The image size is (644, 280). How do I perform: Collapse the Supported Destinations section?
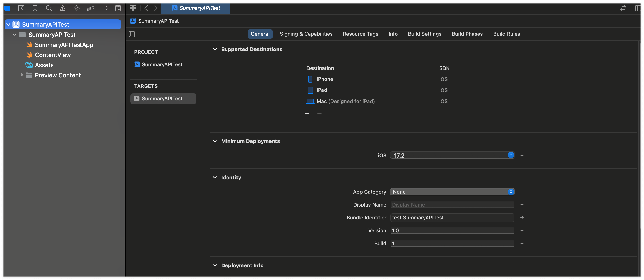215,49
